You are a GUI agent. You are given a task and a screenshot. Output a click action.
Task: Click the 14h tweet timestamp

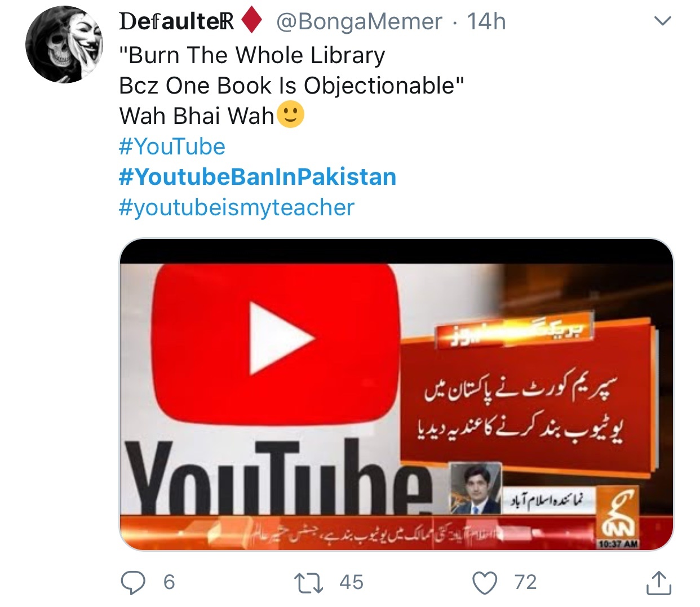coord(486,22)
